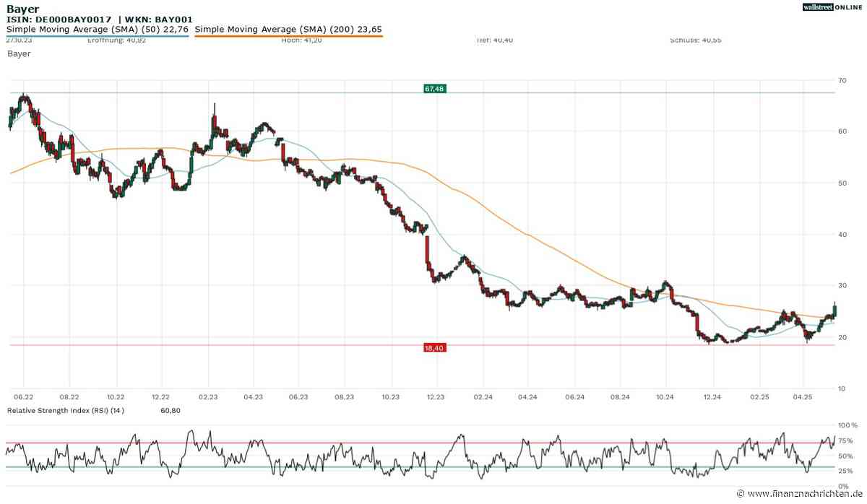The image size is (867, 504).
Task: Click the 20 price axis label
Action: [842, 338]
